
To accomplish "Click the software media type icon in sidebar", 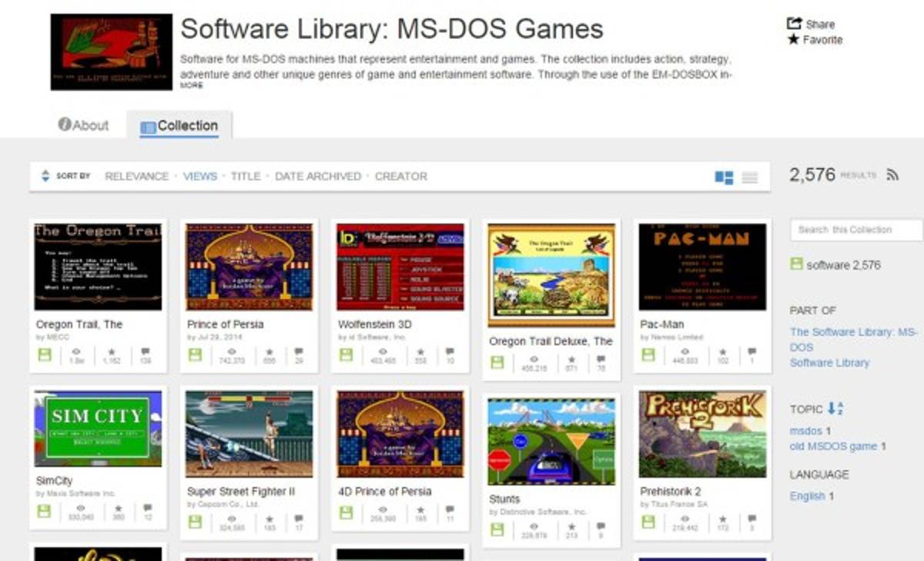I will [x=796, y=264].
